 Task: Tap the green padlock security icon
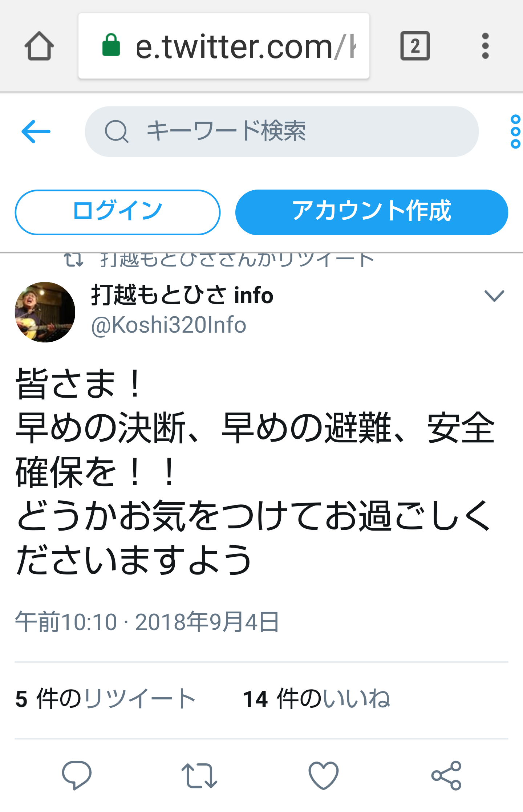coord(111,45)
